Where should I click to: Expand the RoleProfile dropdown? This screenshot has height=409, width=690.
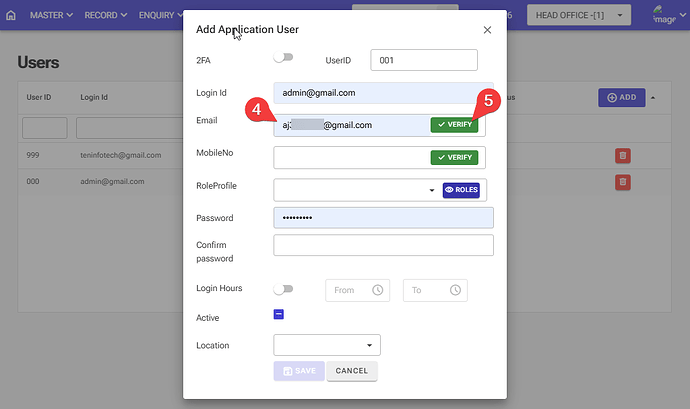pyautogui.click(x=432, y=190)
